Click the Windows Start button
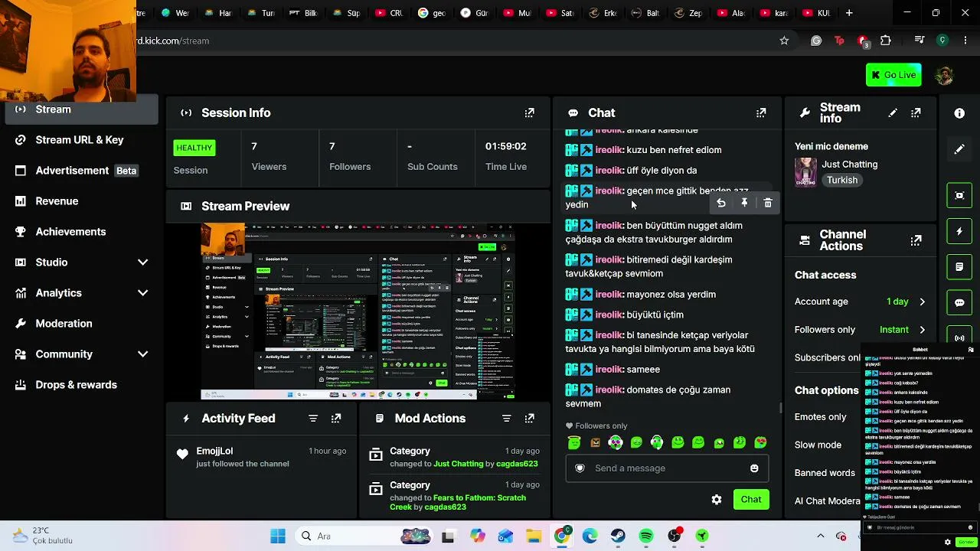Image resolution: width=980 pixels, height=551 pixels. tap(278, 536)
